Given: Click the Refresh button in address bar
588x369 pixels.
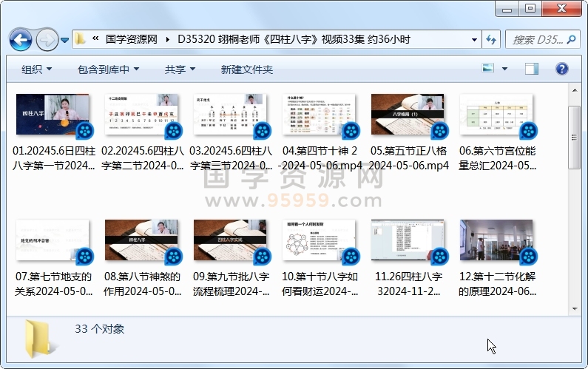Looking at the screenshot, I should click(491, 39).
